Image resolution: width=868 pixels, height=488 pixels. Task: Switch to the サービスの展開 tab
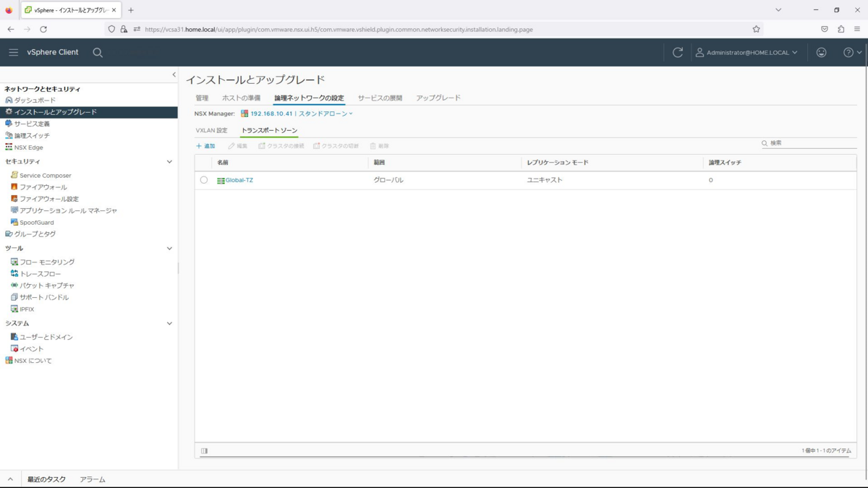point(380,98)
